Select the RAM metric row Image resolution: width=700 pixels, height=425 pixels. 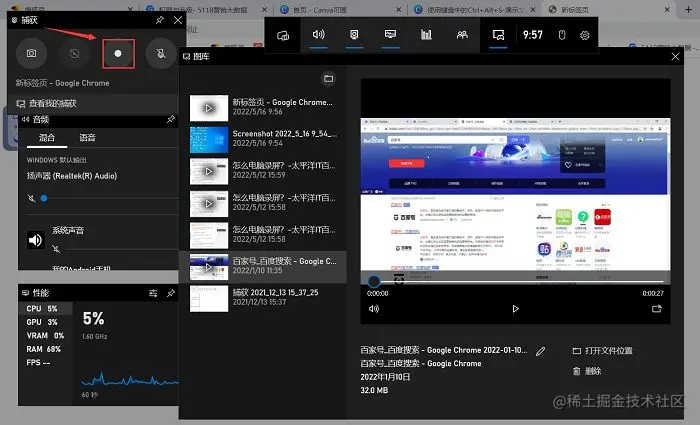(46, 349)
